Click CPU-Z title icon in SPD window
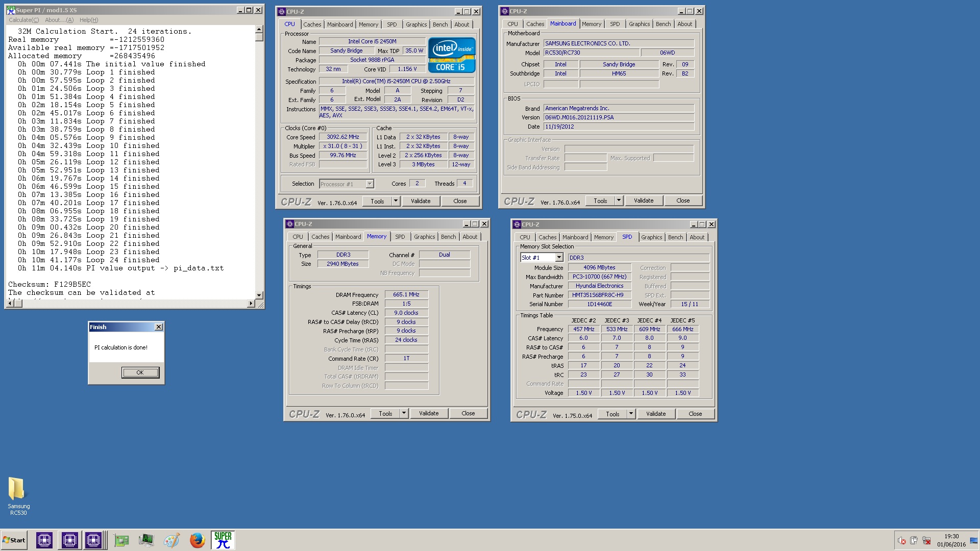The width and height of the screenshot is (980, 551). 517,224
